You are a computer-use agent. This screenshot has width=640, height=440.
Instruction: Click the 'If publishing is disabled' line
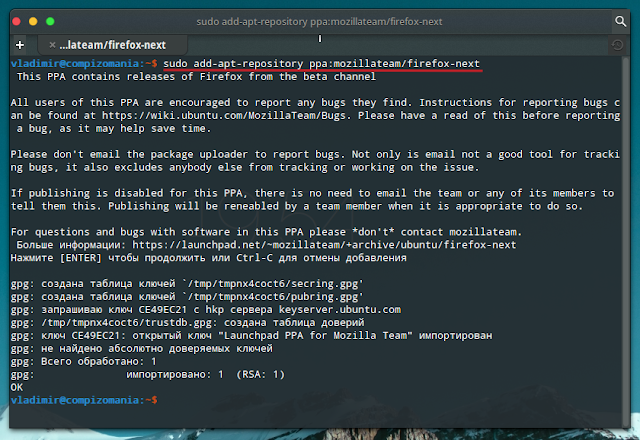click(x=312, y=193)
